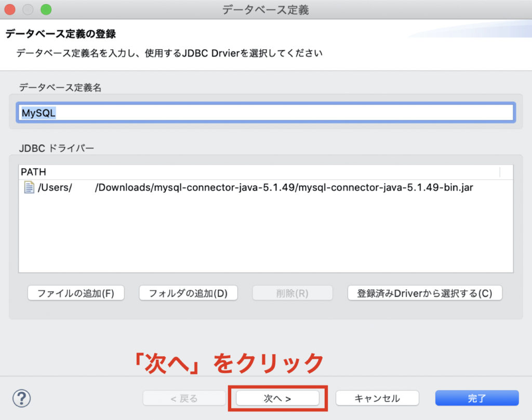Image resolution: width=532 pixels, height=420 pixels.
Task: Click the PATH column header
Action: [260, 172]
